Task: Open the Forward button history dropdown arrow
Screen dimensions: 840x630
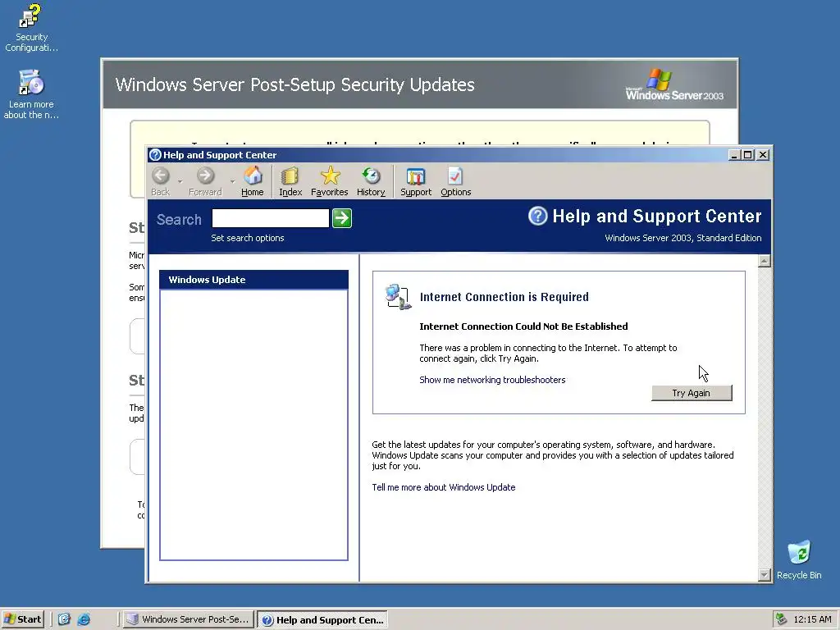Action: click(x=232, y=181)
